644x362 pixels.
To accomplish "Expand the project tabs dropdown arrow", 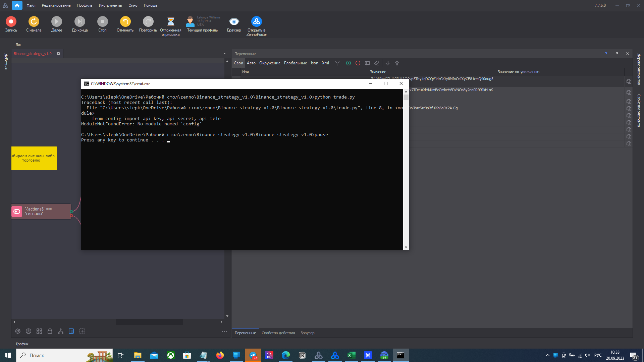I will coord(225,54).
